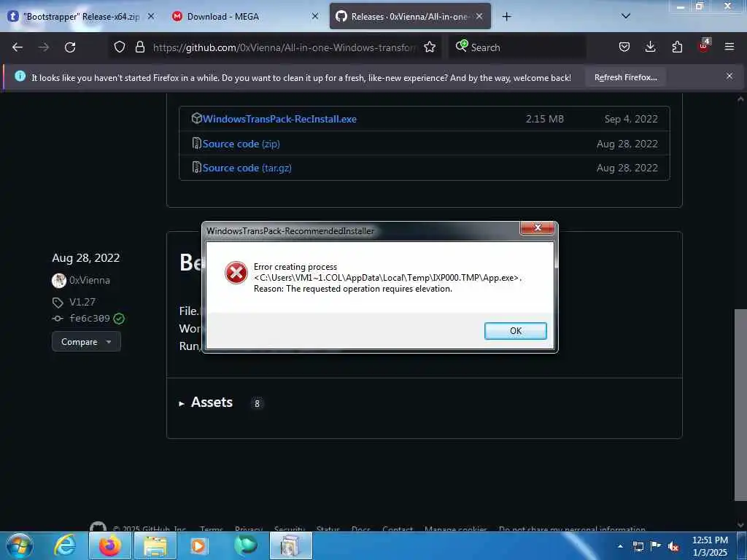The width and height of the screenshot is (747, 560).
Task: Click the Sep 4, 2022 date text
Action: tap(631, 119)
